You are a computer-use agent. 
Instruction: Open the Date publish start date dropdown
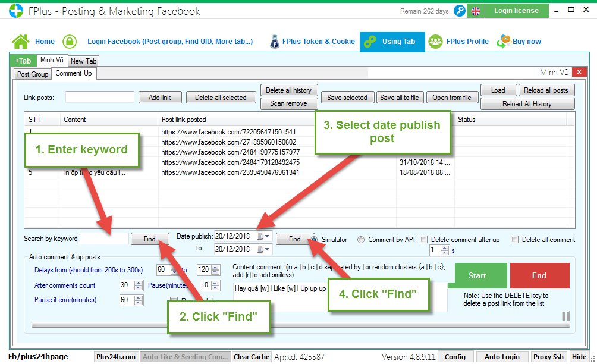coord(263,236)
